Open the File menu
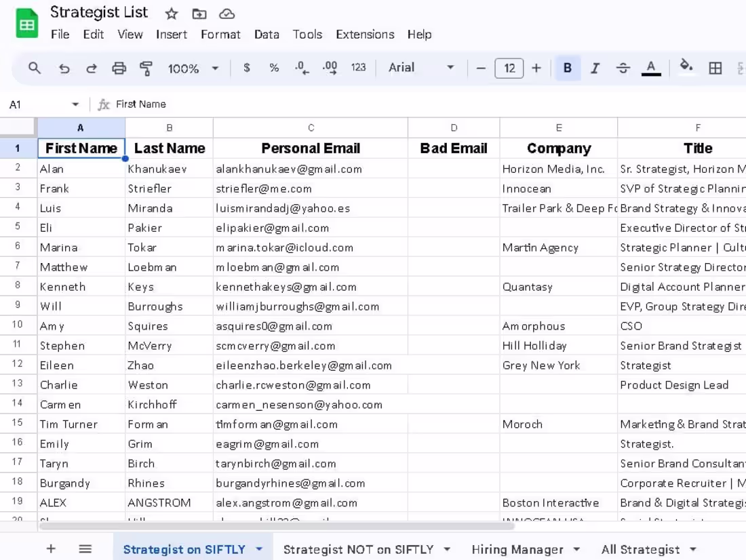This screenshot has width=746, height=560. coord(60,35)
